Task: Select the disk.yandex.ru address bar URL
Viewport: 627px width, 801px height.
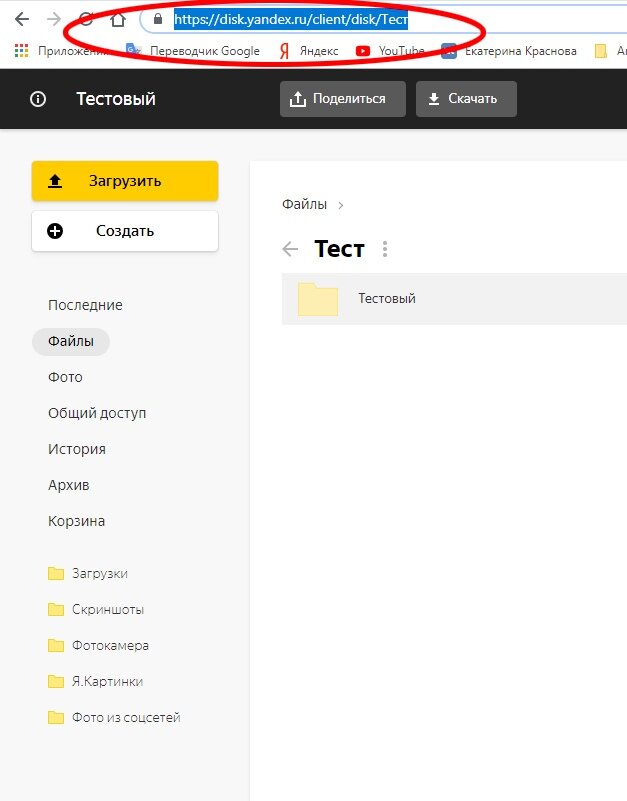Action: (291, 19)
